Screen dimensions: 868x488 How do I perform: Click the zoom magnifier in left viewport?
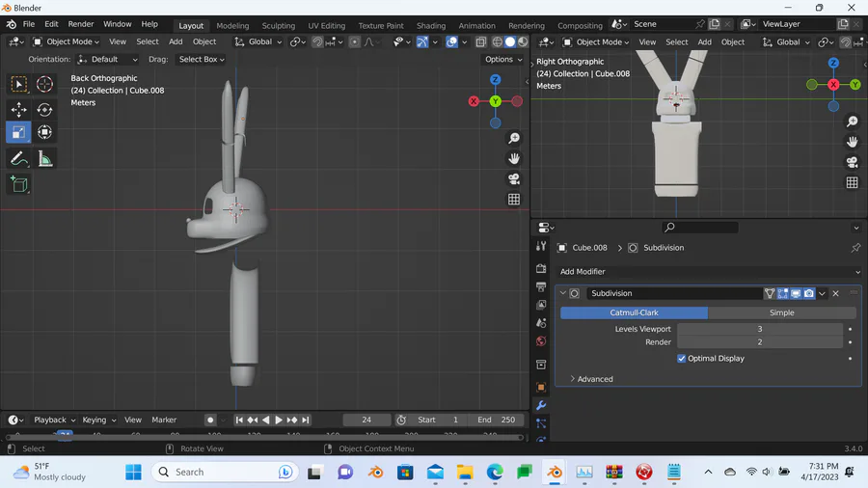tap(514, 139)
